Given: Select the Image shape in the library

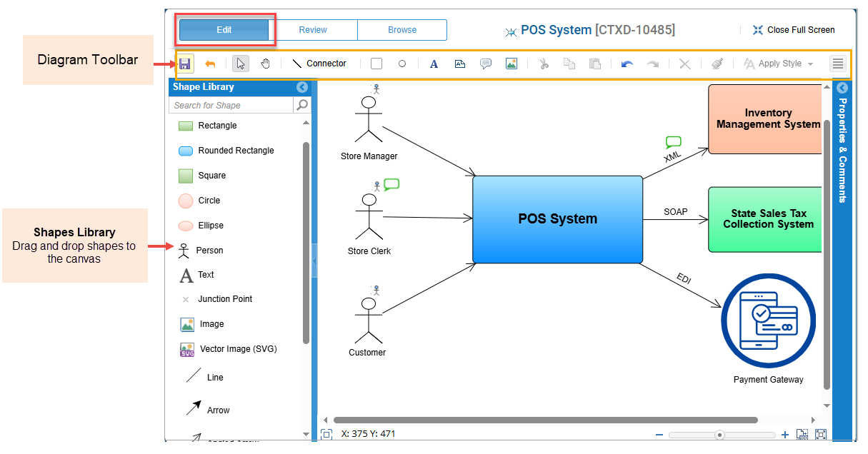Looking at the screenshot, I should (202, 324).
